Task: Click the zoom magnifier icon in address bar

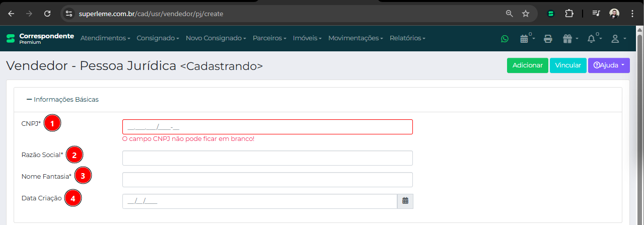Action: tap(510, 14)
